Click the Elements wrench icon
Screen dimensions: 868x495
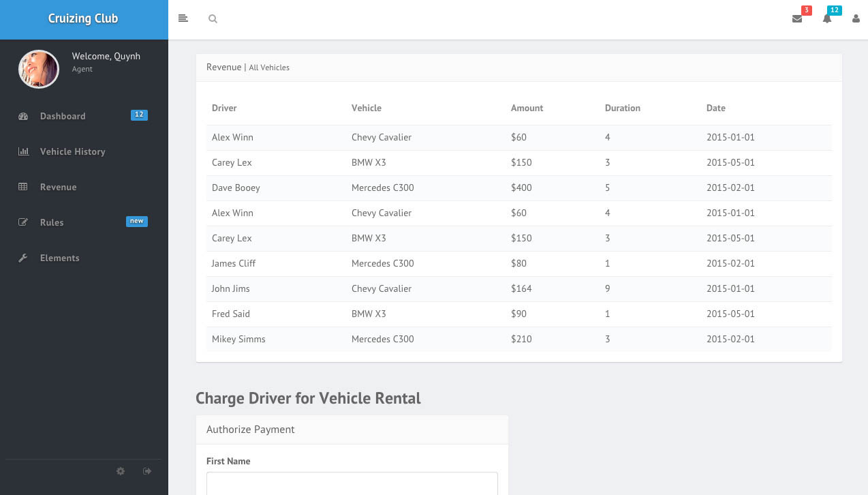click(23, 258)
